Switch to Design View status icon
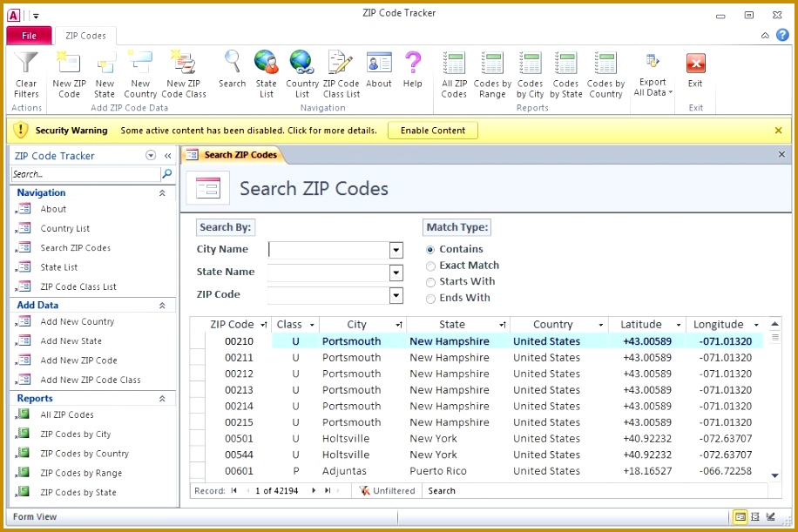Screen dimensions: 798x532 [771, 516]
